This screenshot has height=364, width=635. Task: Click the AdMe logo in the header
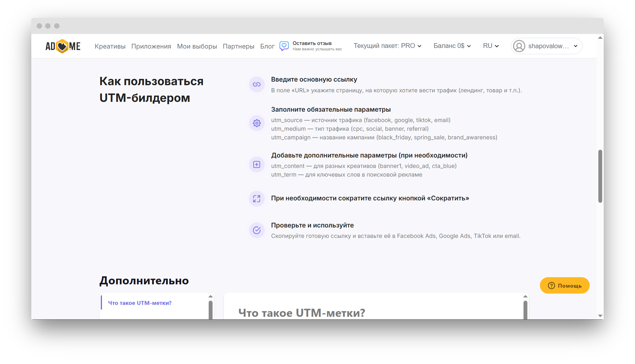point(63,46)
